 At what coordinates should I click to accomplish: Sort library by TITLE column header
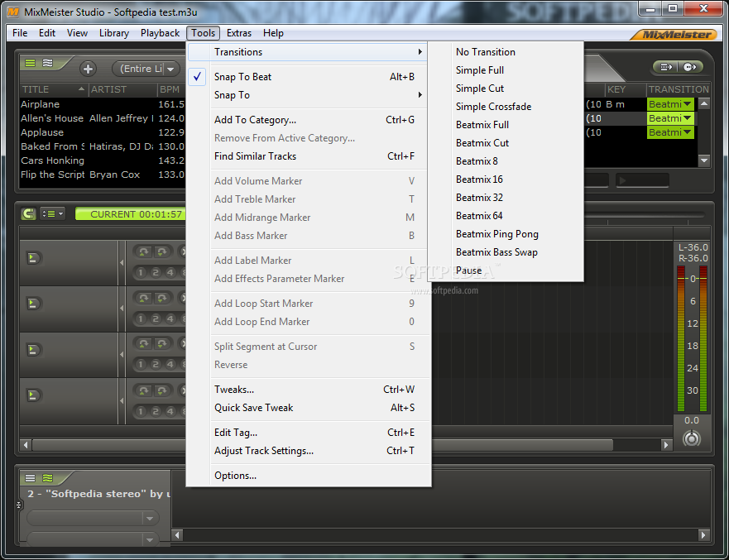(x=54, y=89)
